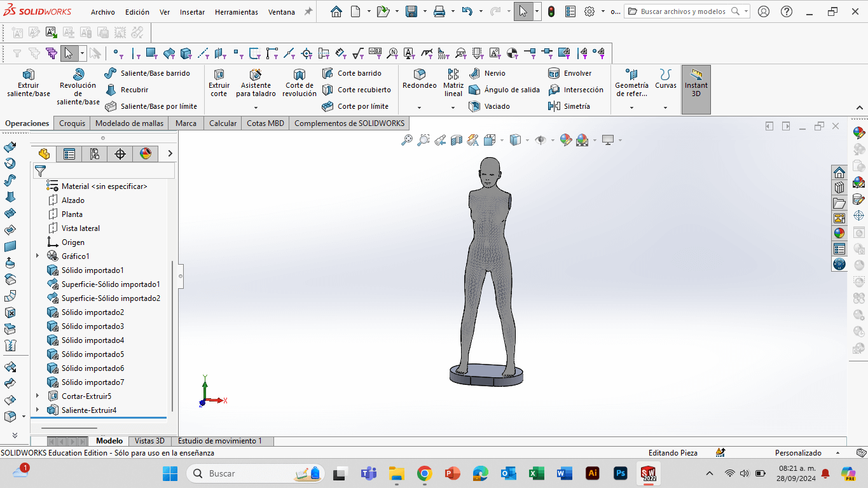Open FeatureManager design tree tab
868x488 pixels.
pos(44,153)
